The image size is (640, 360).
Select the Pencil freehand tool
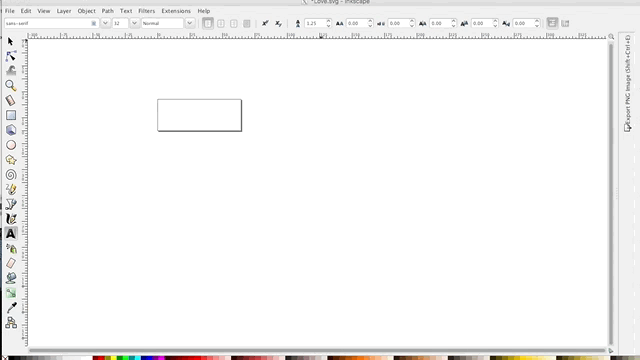[11, 189]
